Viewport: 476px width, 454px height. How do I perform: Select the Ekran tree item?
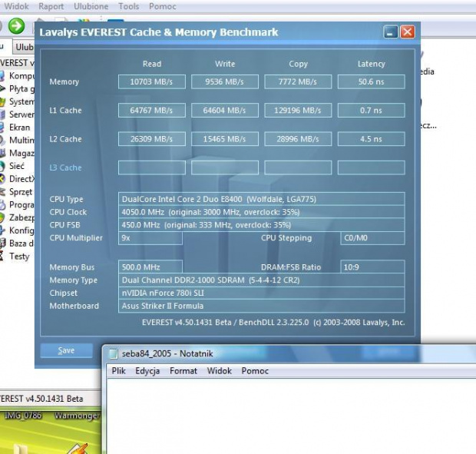tap(15, 128)
